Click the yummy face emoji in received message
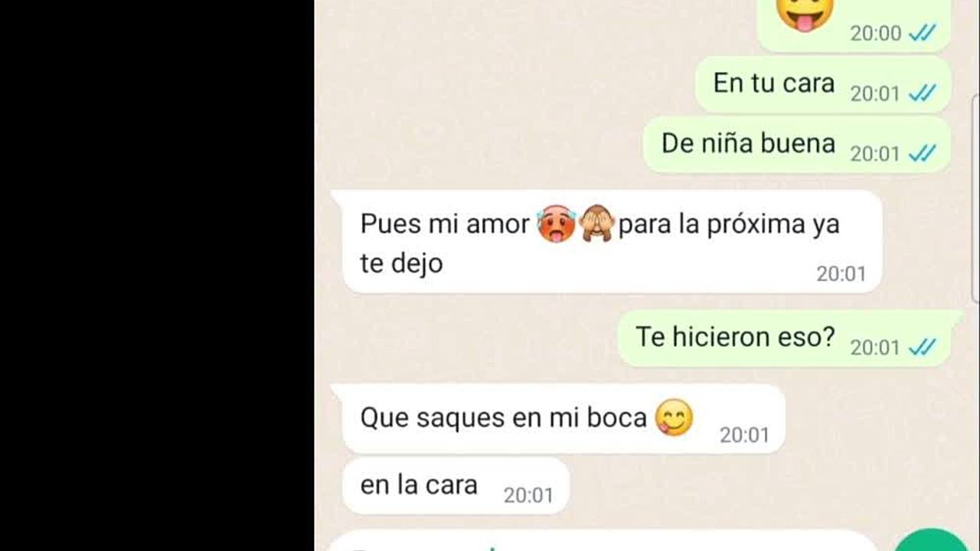The image size is (980, 551). [674, 418]
